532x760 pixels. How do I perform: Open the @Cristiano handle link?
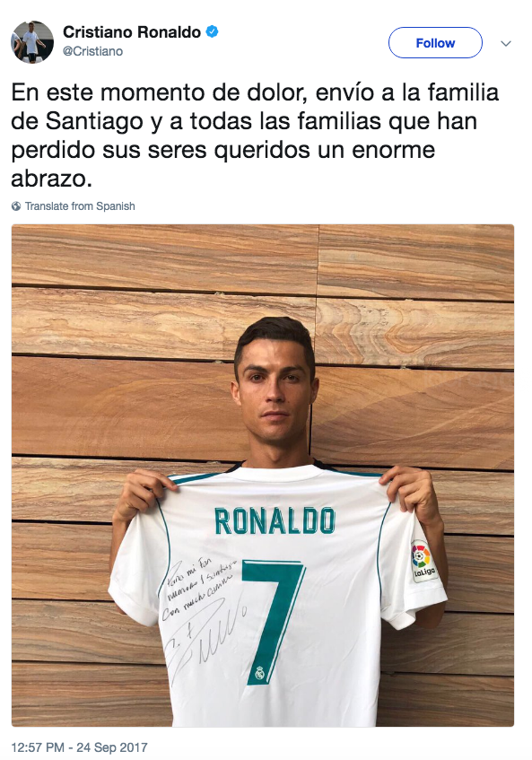pos(93,51)
